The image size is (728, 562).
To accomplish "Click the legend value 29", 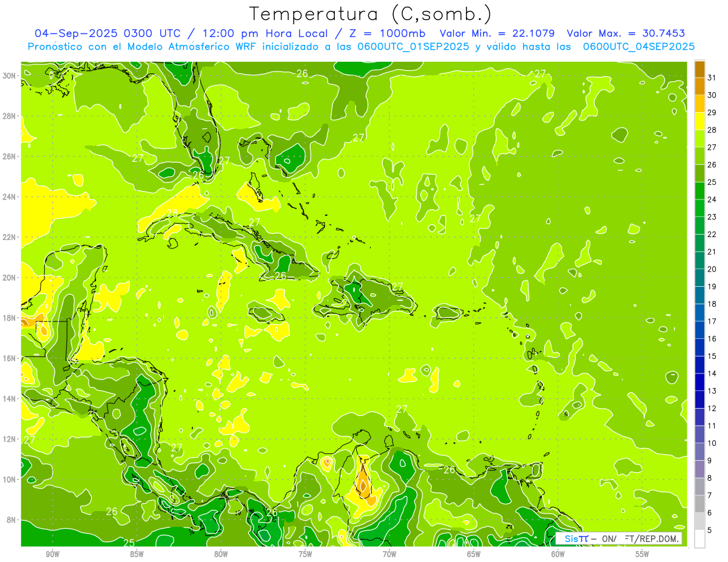I will point(712,112).
